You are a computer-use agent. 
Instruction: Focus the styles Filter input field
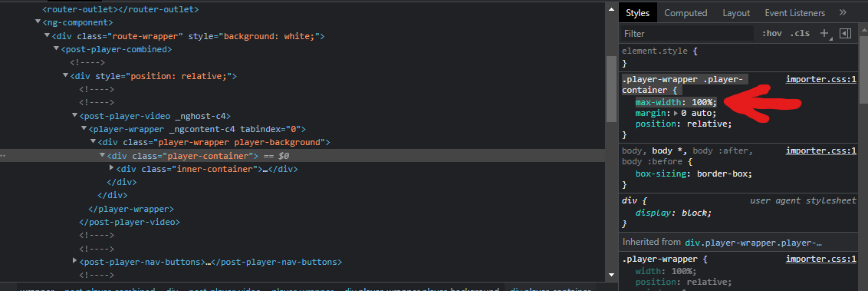tap(687, 33)
